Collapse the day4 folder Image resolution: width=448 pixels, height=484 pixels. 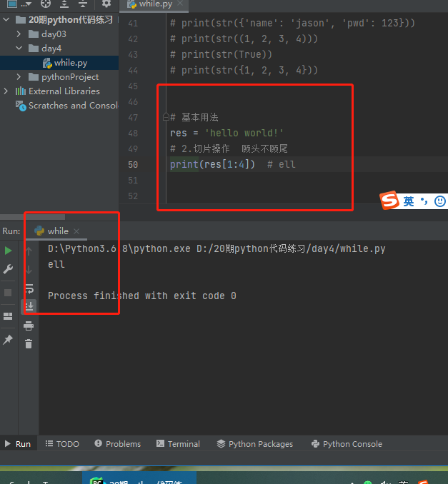[x=19, y=48]
